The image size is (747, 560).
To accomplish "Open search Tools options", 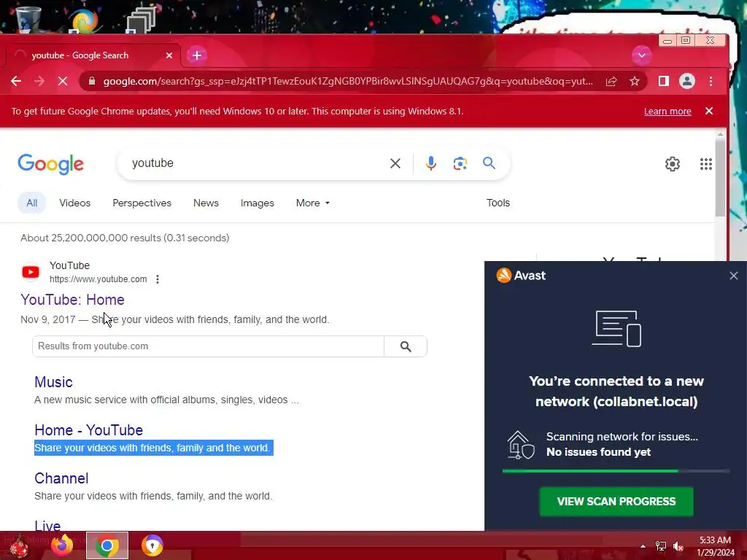I will pyautogui.click(x=498, y=203).
